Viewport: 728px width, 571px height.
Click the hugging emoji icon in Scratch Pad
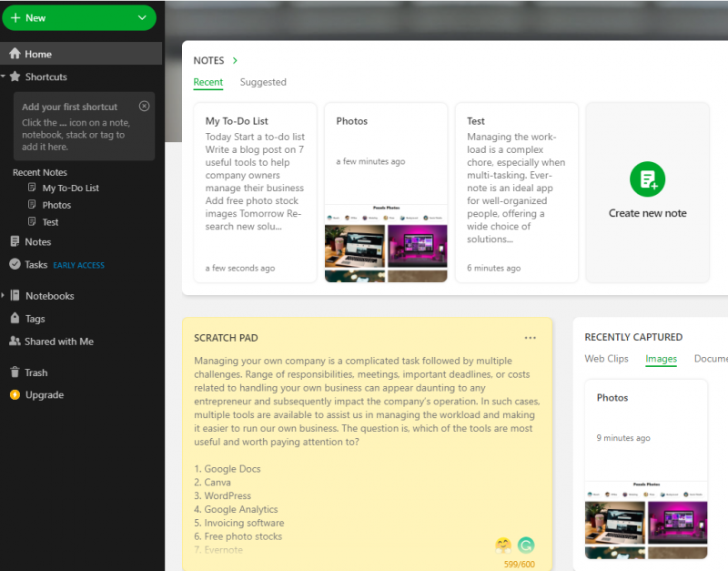click(503, 545)
